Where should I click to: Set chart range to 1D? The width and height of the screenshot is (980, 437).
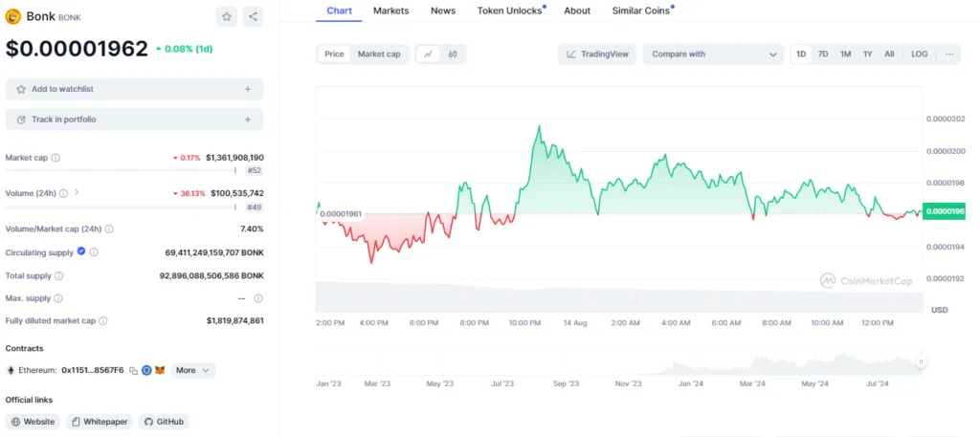pos(801,55)
